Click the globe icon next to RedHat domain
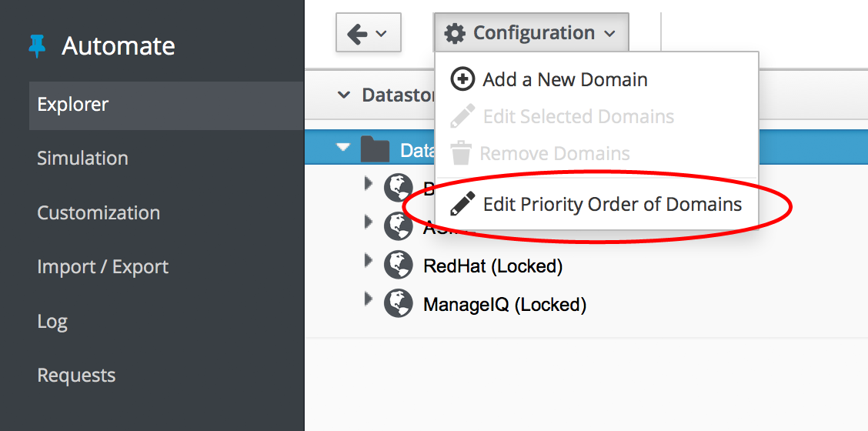The width and height of the screenshot is (868, 431). [399, 266]
